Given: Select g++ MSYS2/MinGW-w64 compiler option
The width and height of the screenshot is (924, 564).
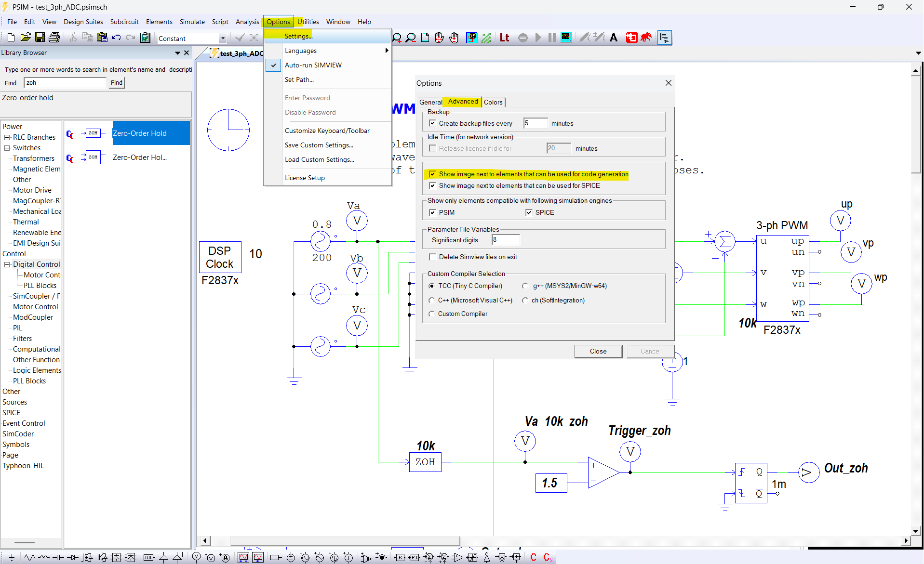Looking at the screenshot, I should [525, 286].
